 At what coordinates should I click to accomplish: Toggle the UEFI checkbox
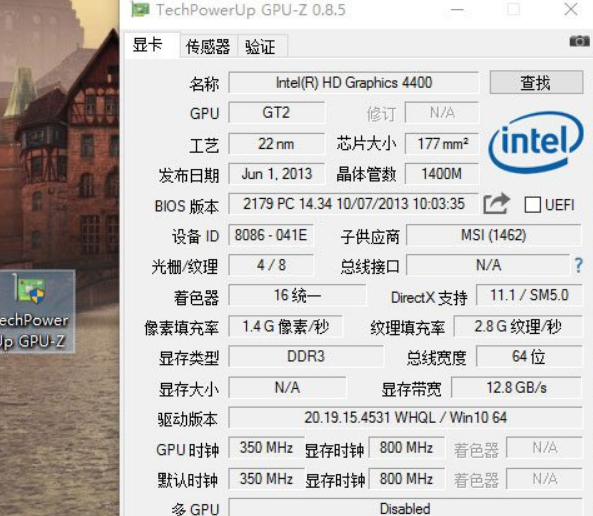[x=532, y=205]
